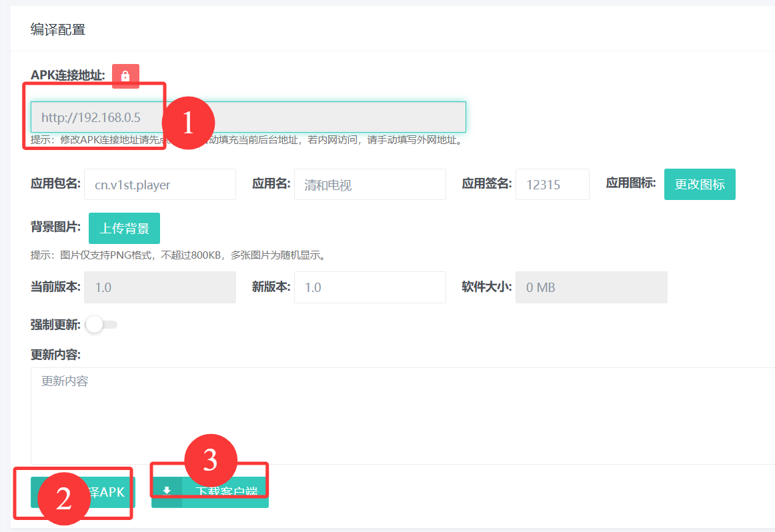This screenshot has height=532, width=775.
Task: Select the 应用名 input showing 清和电视
Action: pos(369,185)
